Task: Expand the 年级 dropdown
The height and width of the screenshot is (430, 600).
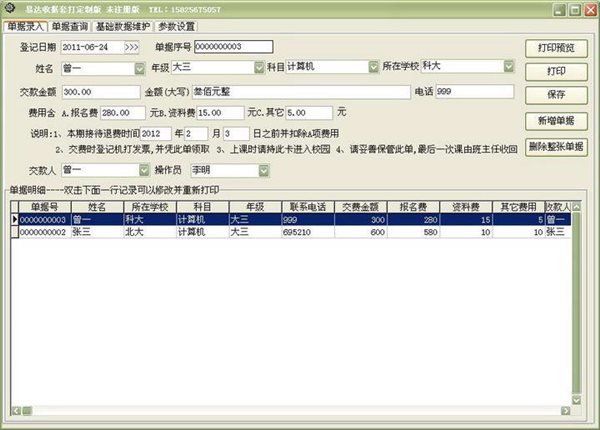Action: coord(259,68)
